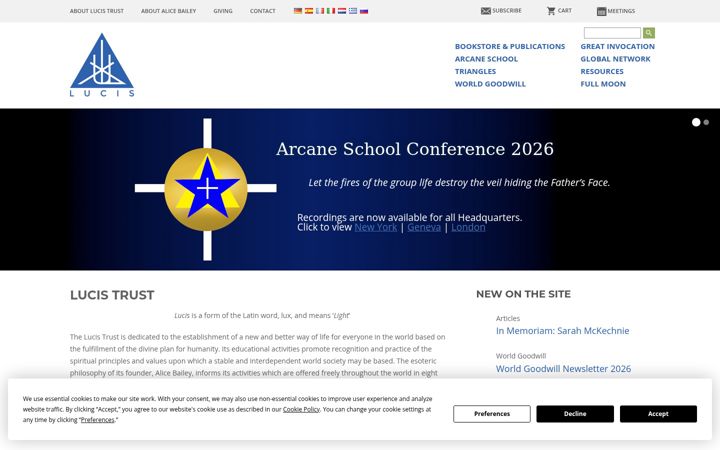Switch site language to Spanish flag
Screen dimensions: 720x450
pos(309,11)
